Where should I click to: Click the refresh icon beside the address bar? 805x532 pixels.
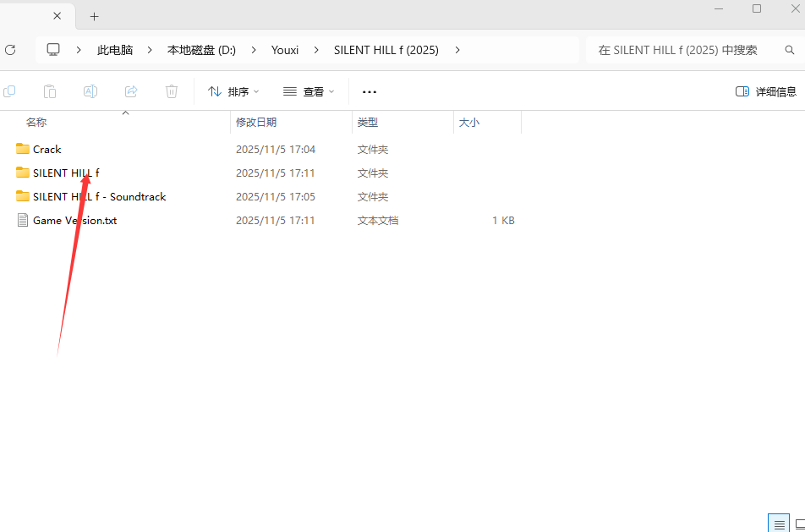tap(10, 50)
